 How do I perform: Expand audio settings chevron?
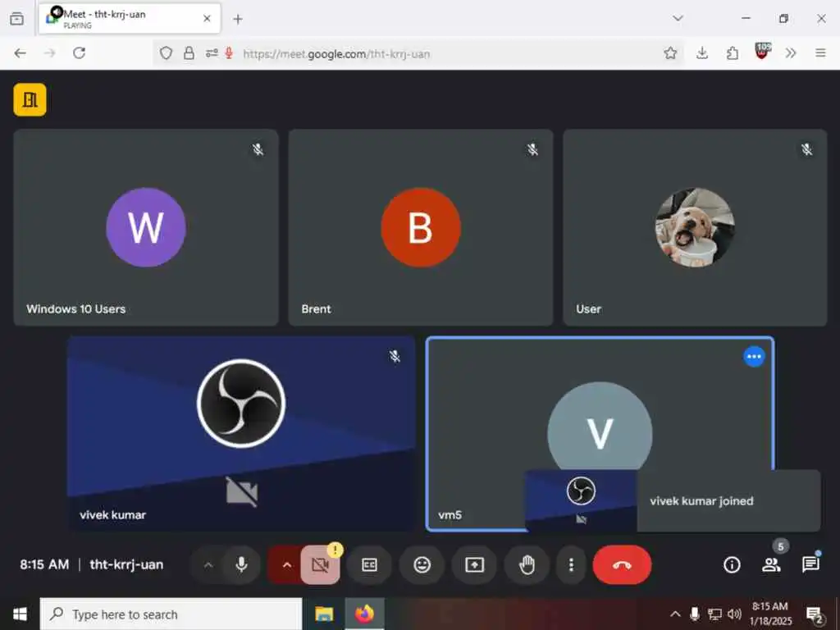(208, 564)
